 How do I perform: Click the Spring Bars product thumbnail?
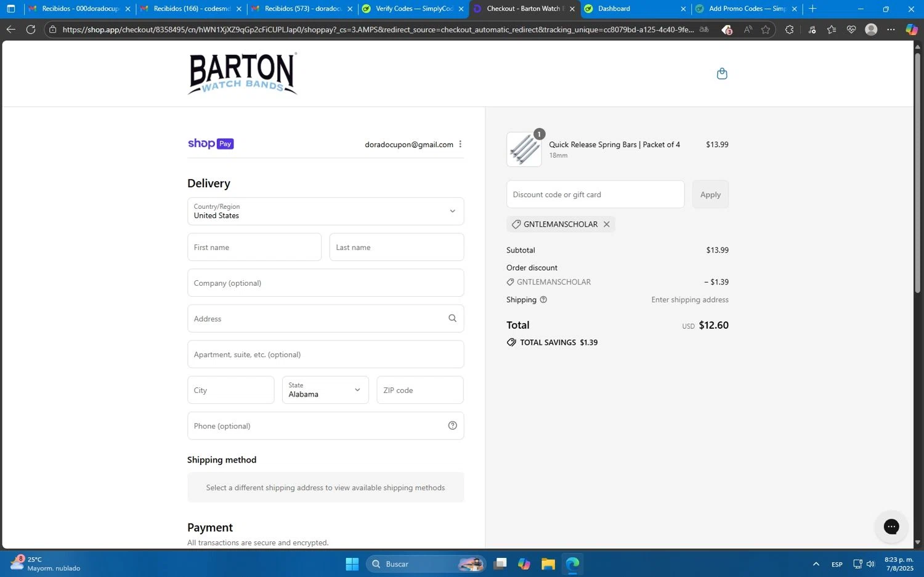tap(524, 149)
